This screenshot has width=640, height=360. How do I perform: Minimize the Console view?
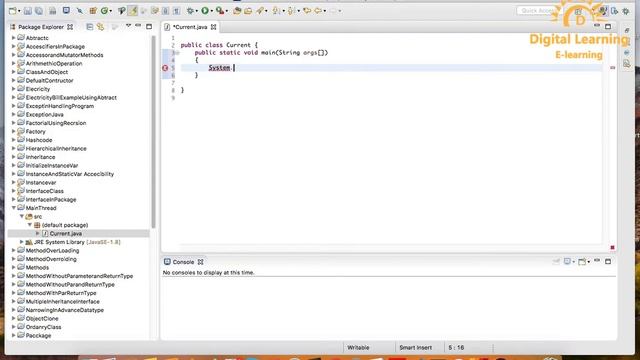point(597,260)
